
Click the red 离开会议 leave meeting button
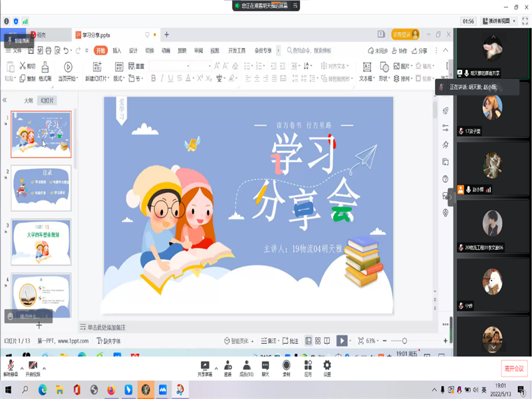(x=513, y=368)
